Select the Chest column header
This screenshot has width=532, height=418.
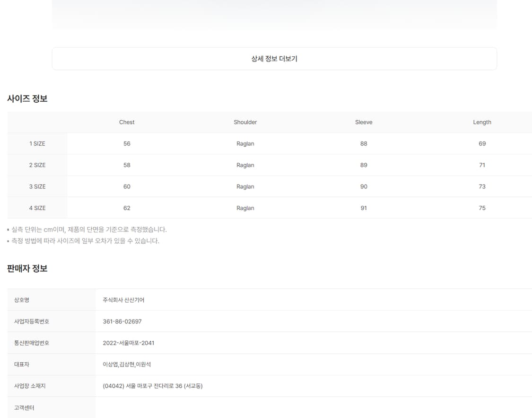(127, 122)
